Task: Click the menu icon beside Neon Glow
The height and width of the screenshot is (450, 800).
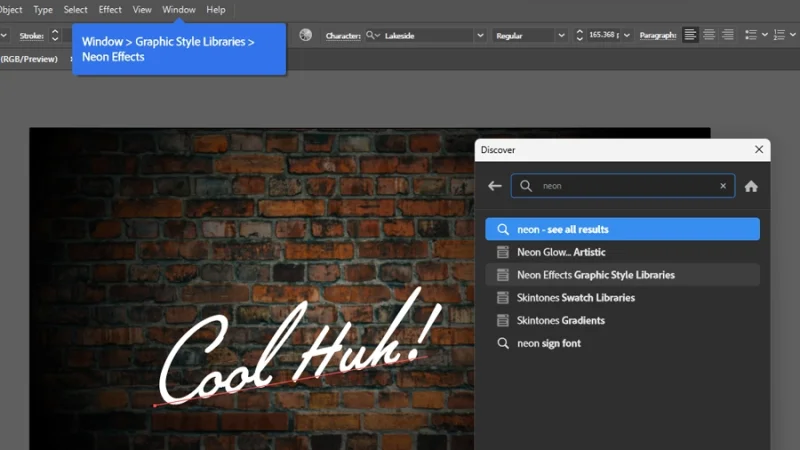Action: pos(503,252)
